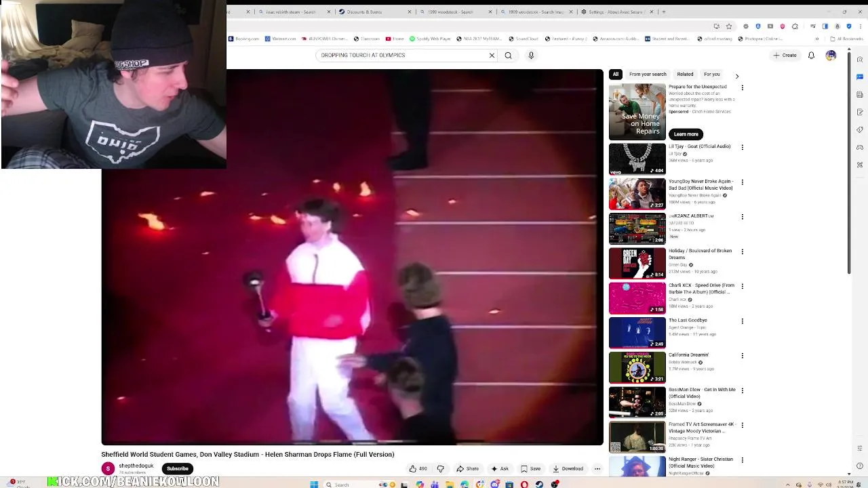Open 'Framed TV Art Screensaver 4K' title

point(702,427)
